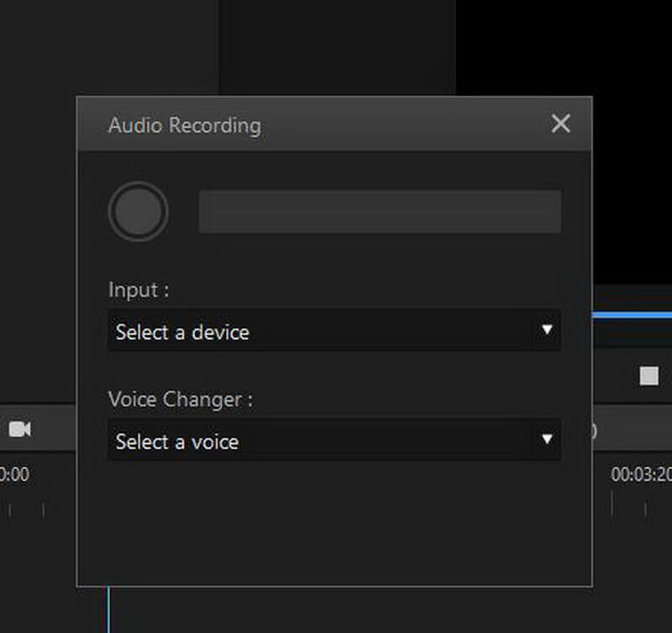Choose 'Select a voice' combo box
Viewport: 672px width, 633px height.
[334, 440]
